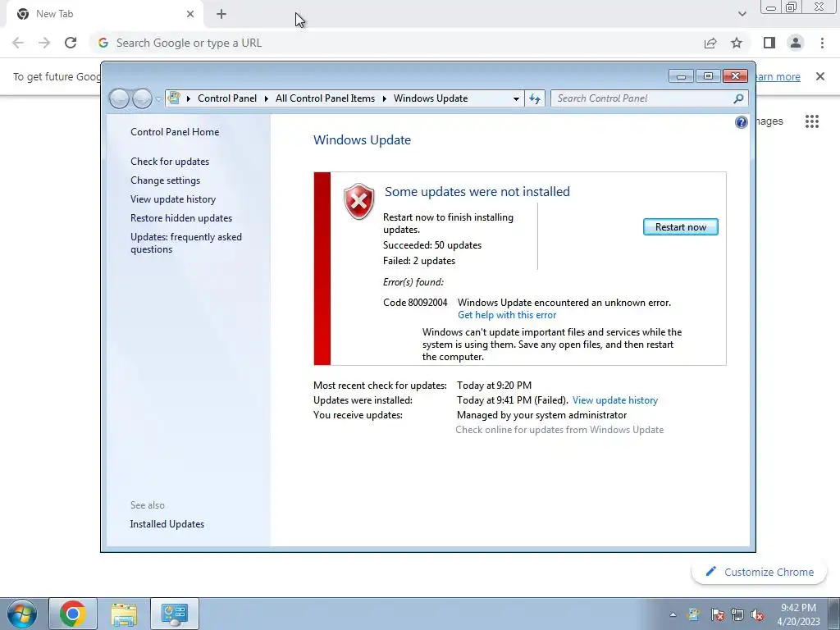Screen dimensions: 840x630
Task: Open Installed Updates under See also
Action: [x=167, y=524]
